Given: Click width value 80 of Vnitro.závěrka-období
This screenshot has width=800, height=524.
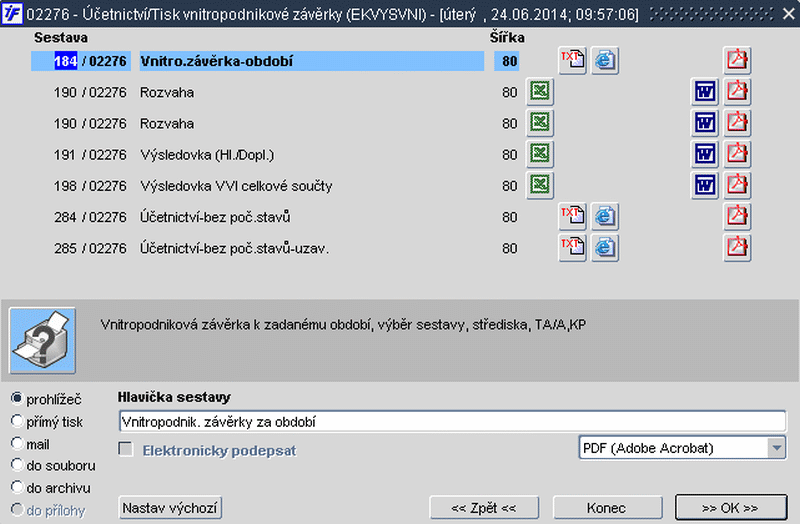Looking at the screenshot, I should click(x=507, y=61).
